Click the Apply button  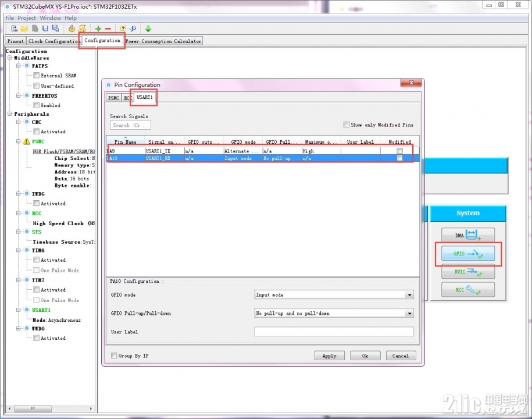329,356
